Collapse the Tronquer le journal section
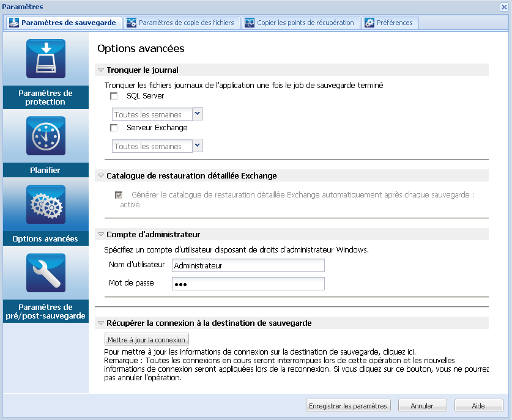512x420 pixels. coord(100,70)
